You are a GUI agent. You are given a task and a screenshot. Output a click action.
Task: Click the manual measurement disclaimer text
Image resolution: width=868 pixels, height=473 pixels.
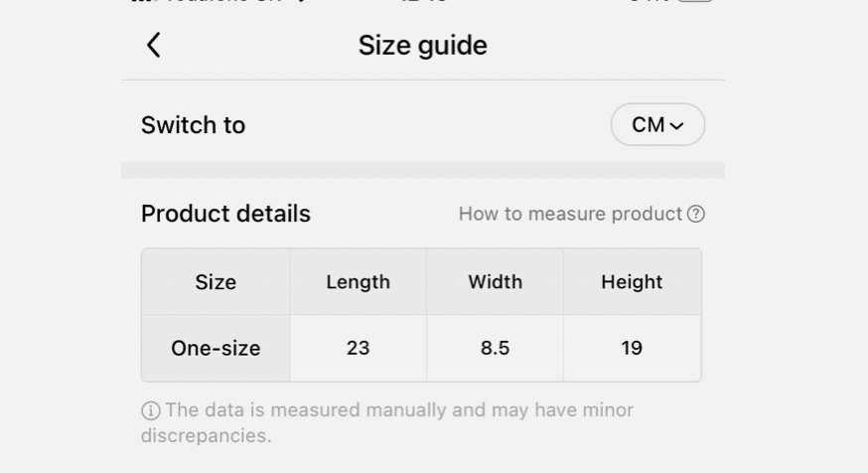(x=397, y=422)
